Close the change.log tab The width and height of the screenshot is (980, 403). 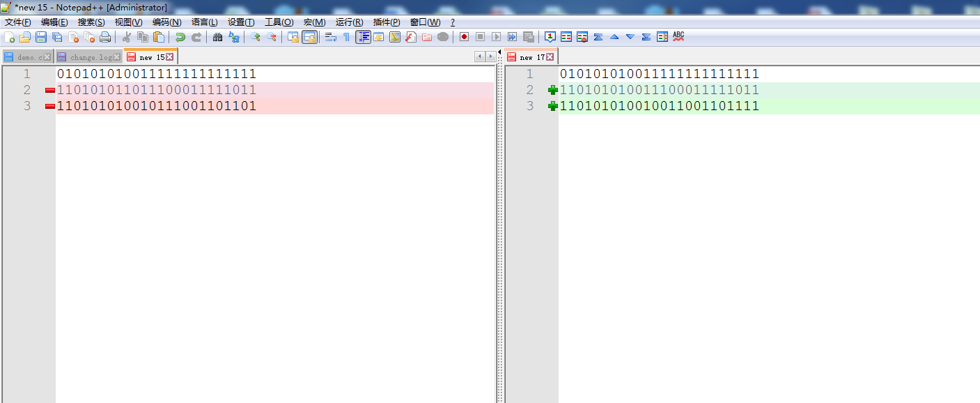point(117,57)
